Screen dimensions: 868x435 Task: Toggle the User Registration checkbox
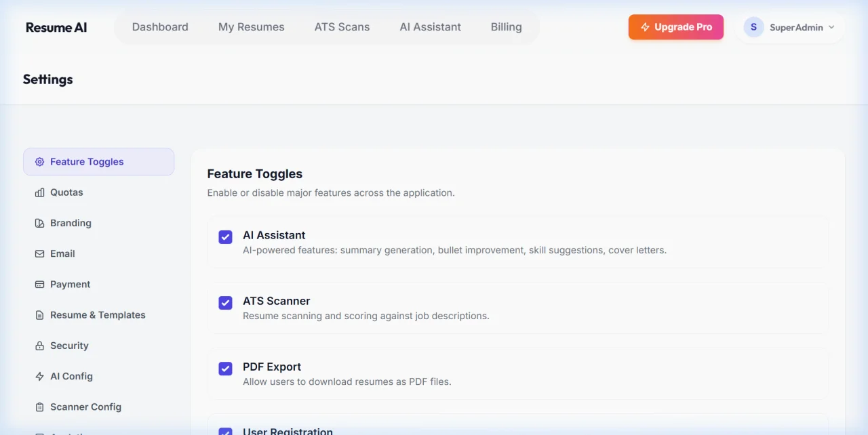click(225, 431)
